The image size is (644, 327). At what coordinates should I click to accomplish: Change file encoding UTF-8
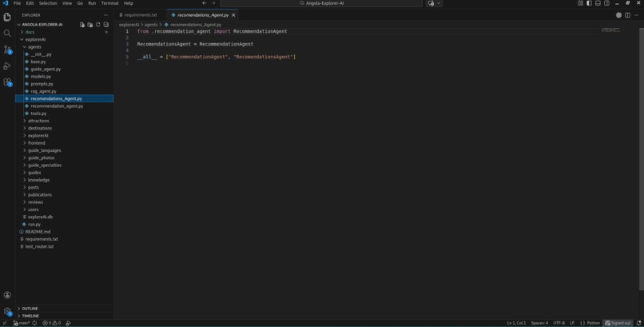[559, 323]
